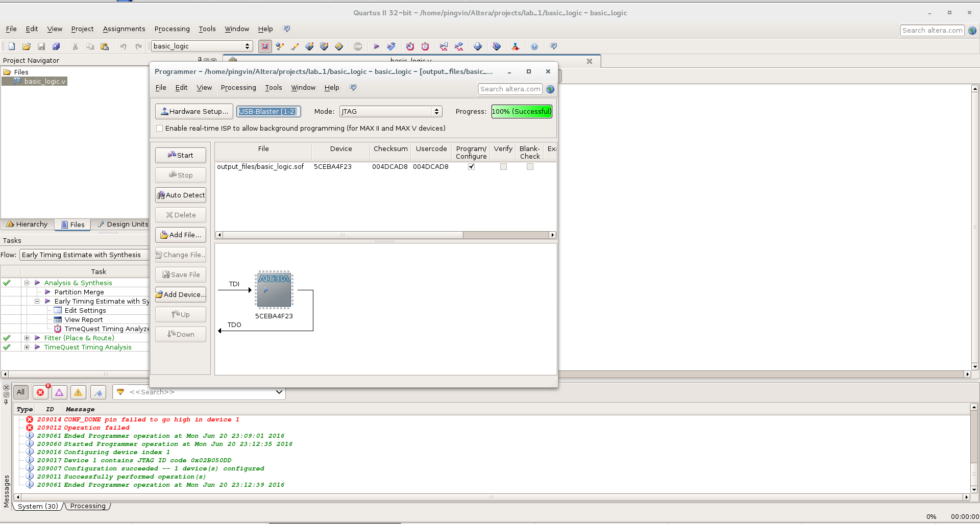The height and width of the screenshot is (524, 980).
Task: Click the 100% (Successful) progress bar
Action: pos(522,112)
